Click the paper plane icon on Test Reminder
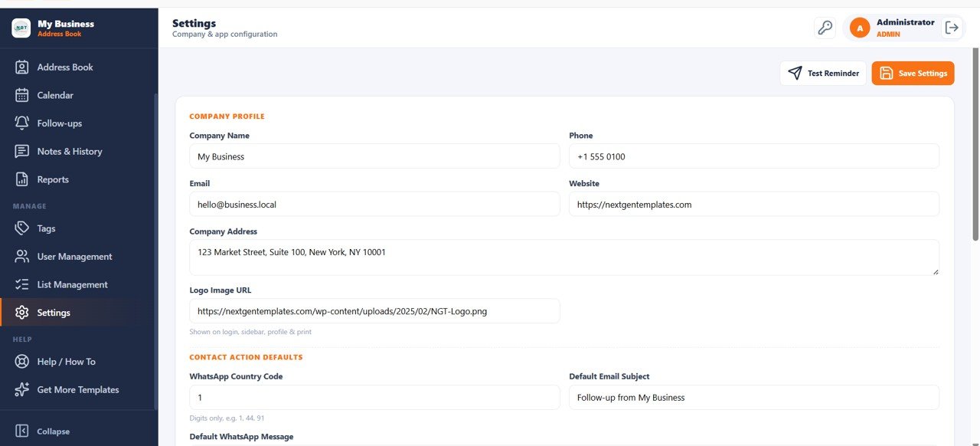Viewport: 980px width, 446px height. click(x=795, y=73)
